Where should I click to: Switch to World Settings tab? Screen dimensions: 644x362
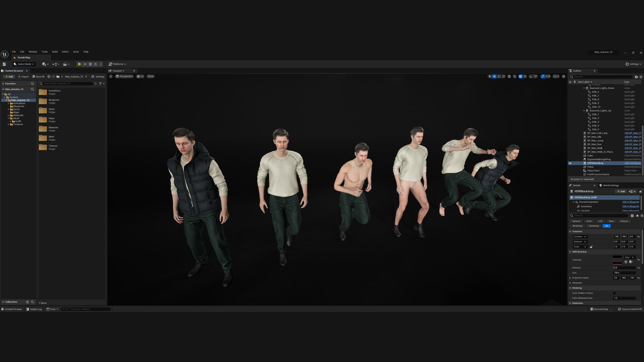(x=610, y=185)
